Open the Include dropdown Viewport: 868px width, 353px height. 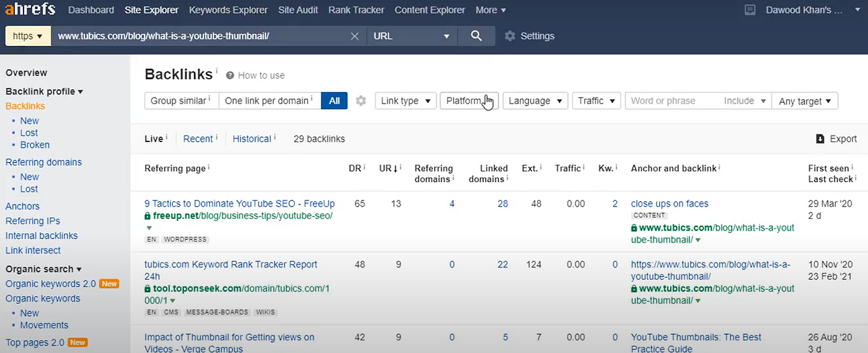click(745, 101)
